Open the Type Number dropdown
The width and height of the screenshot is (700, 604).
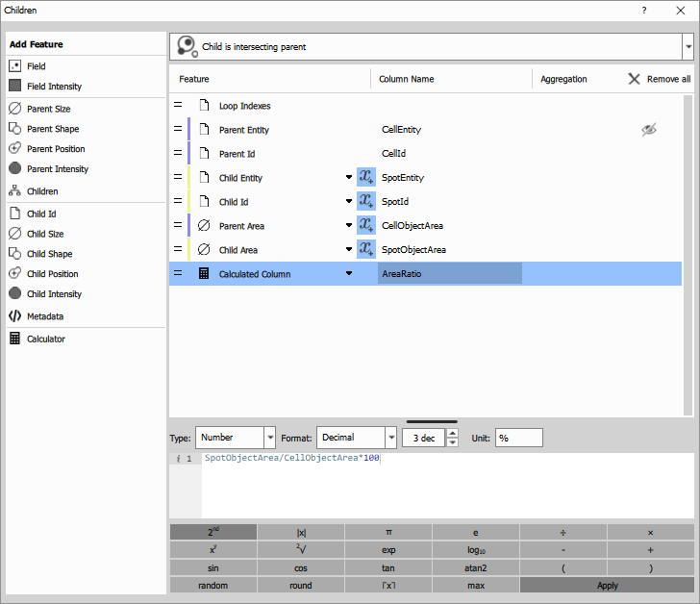pyautogui.click(x=269, y=438)
